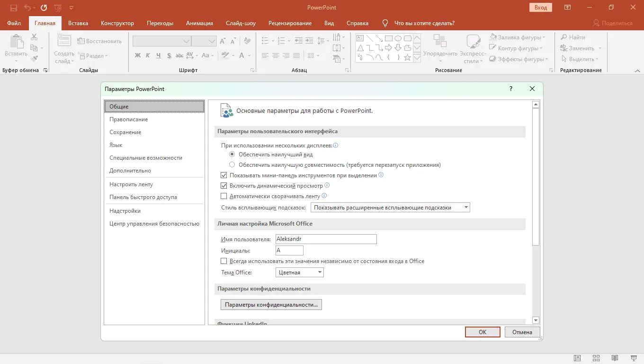644x364 pixels.
Task: Click the Align Left paragraph icon
Action: [265, 55]
